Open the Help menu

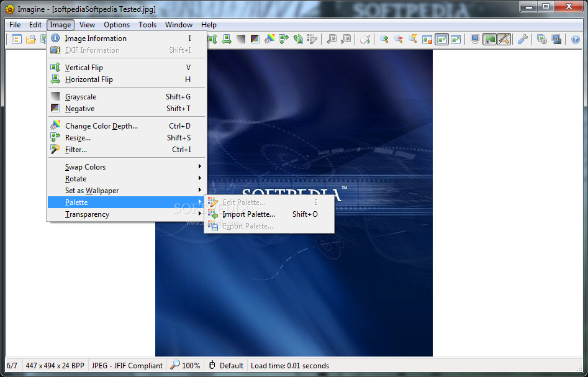coord(209,25)
